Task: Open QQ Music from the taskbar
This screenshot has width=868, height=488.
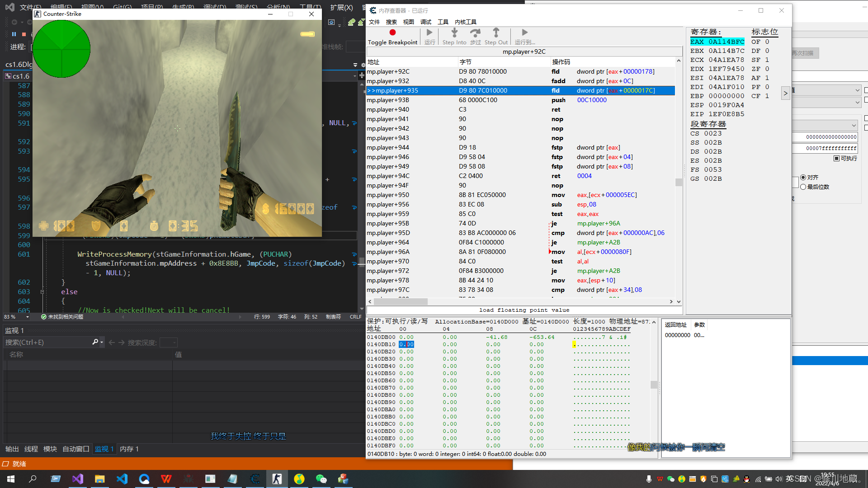Action: [299, 479]
